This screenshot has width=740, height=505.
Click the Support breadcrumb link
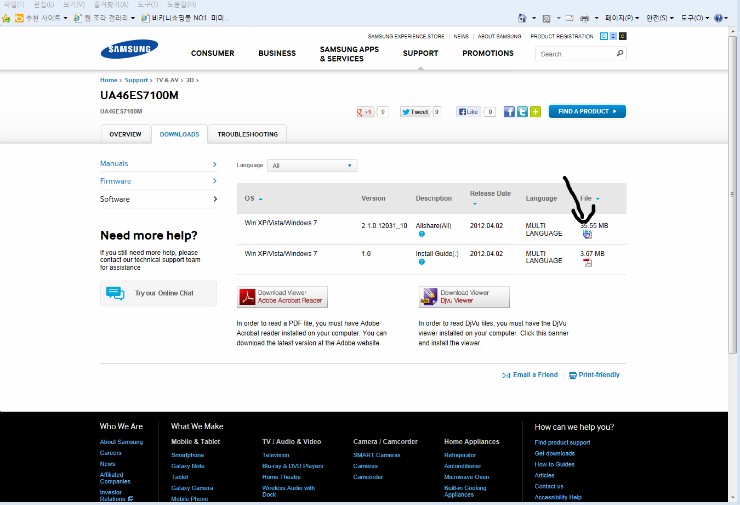136,80
